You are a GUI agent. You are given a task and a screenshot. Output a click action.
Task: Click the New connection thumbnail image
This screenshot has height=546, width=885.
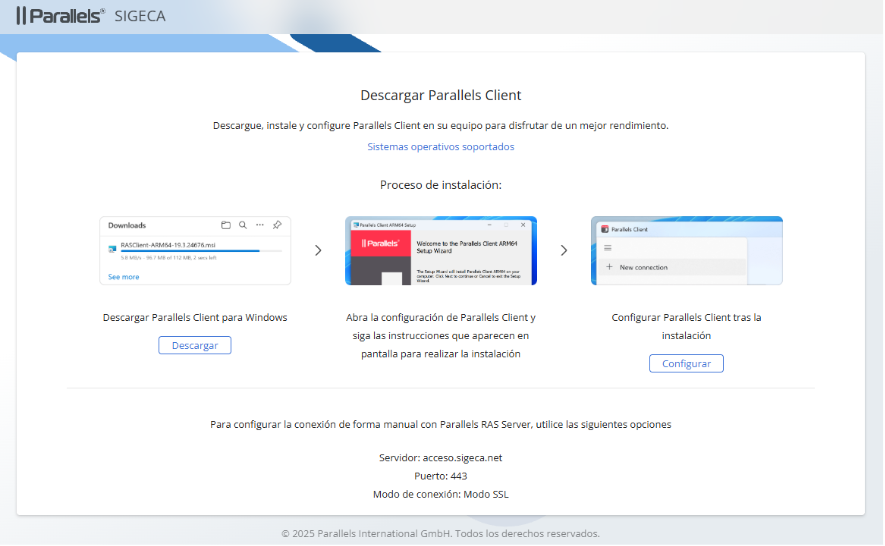pyautogui.click(x=686, y=251)
